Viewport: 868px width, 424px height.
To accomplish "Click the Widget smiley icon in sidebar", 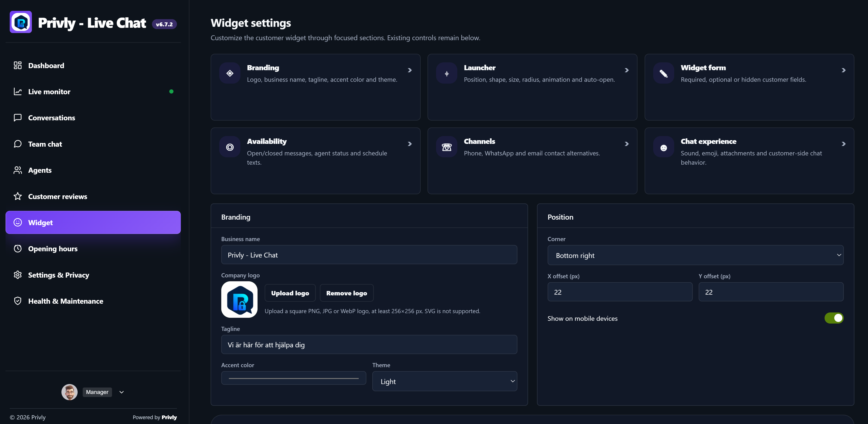I will pyautogui.click(x=18, y=222).
